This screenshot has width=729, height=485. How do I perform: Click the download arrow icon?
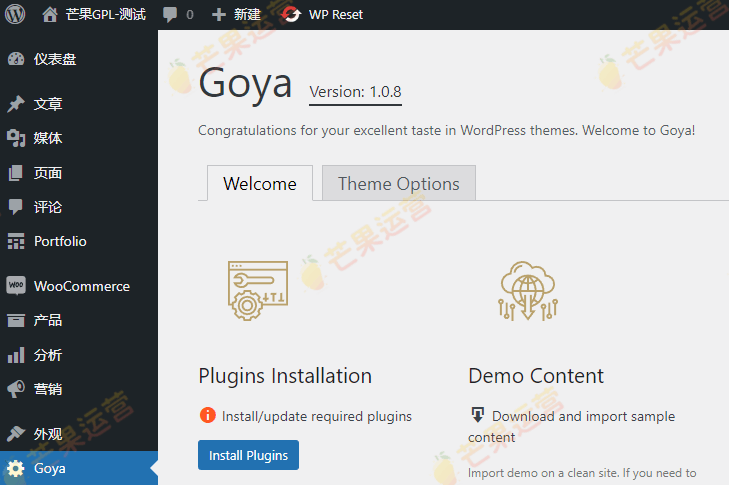477,414
